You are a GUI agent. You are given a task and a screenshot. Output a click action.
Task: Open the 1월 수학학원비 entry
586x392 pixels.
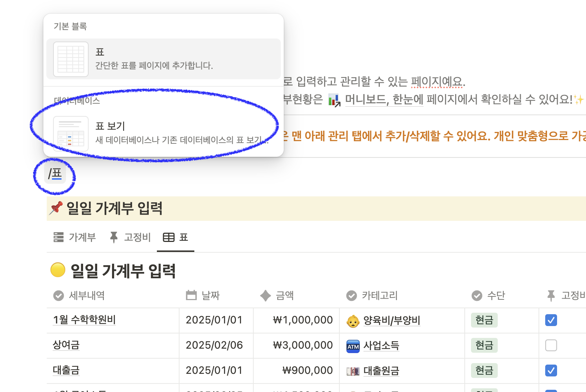pos(84,320)
